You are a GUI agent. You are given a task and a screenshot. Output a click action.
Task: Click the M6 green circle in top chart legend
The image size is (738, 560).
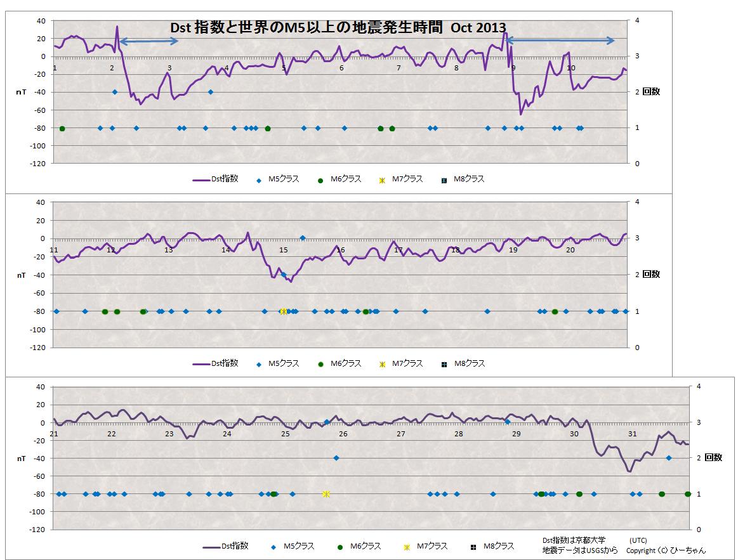coord(321,180)
